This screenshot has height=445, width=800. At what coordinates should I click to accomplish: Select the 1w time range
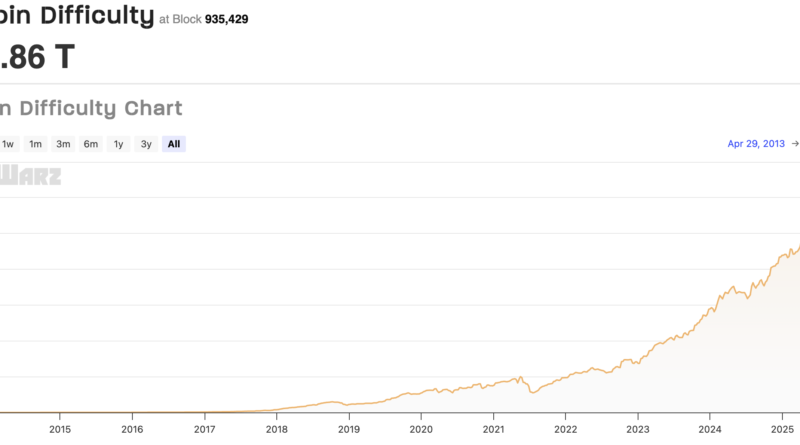(8, 144)
